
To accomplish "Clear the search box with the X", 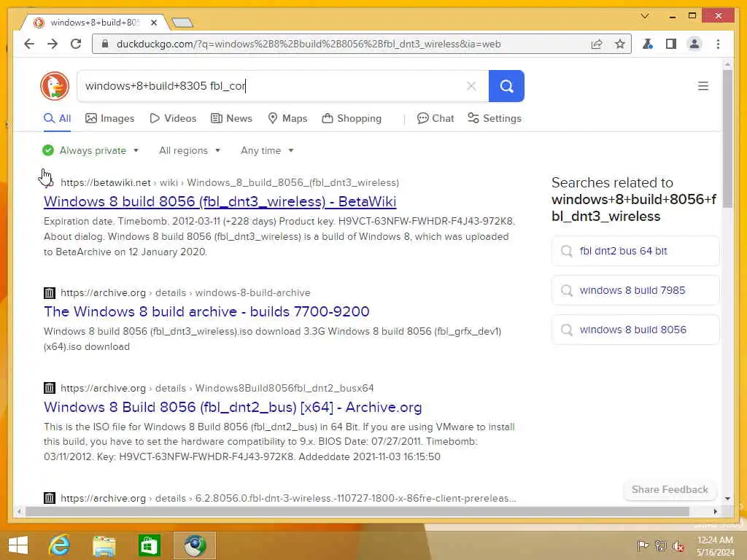I will coord(471,86).
